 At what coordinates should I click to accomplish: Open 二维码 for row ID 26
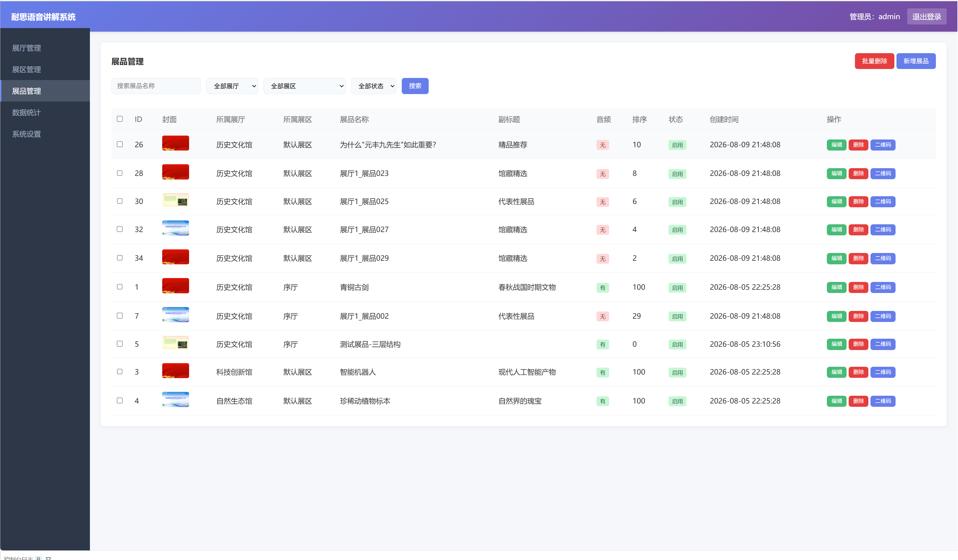coord(883,145)
